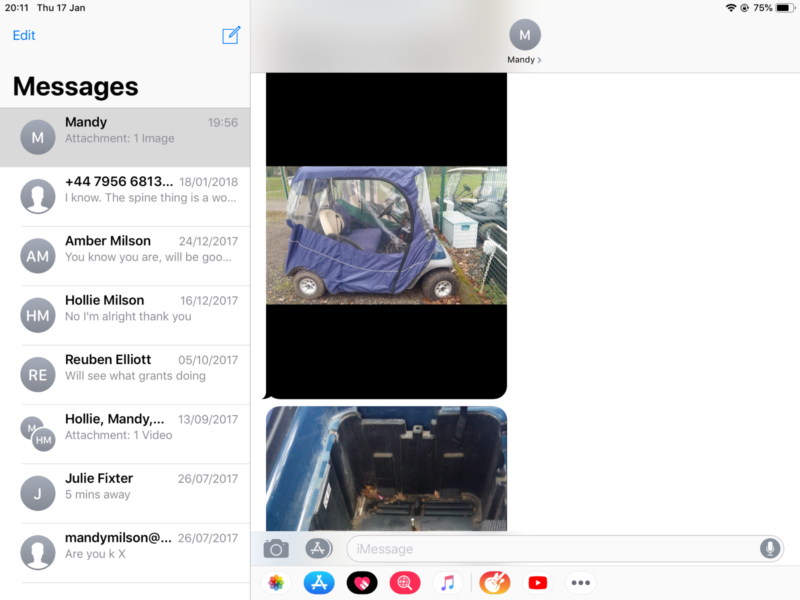This screenshot has height=600, width=800.
Task: Expand Mandy contact details chevron
Action: click(x=539, y=60)
